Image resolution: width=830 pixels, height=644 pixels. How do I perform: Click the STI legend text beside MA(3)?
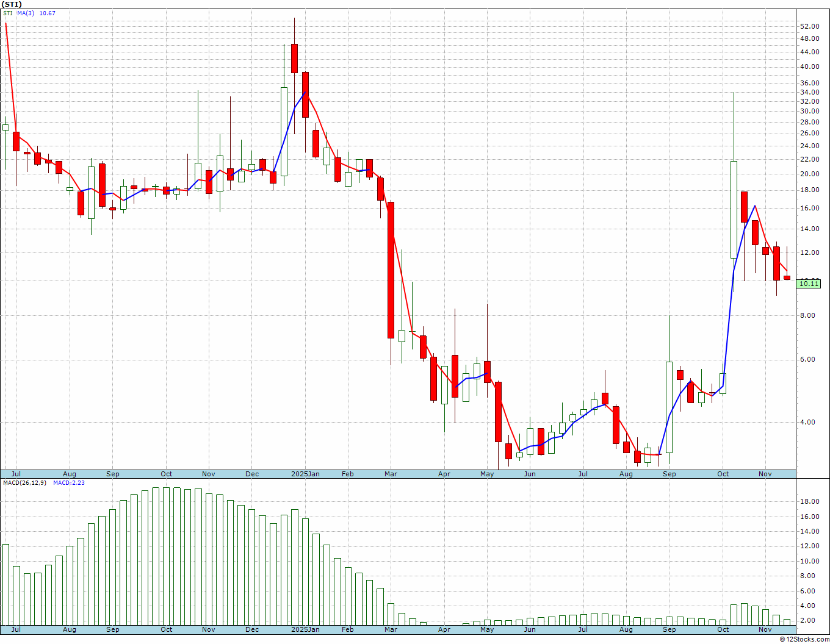8,13
